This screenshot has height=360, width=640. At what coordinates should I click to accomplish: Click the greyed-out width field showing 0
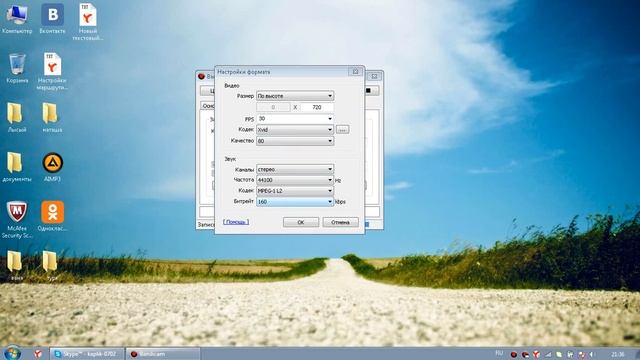pos(273,107)
